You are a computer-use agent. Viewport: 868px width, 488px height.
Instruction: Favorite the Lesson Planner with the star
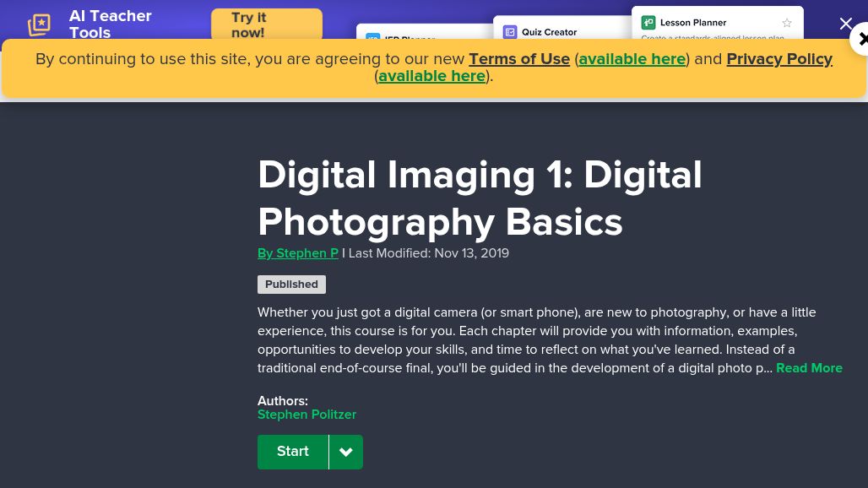pos(786,23)
